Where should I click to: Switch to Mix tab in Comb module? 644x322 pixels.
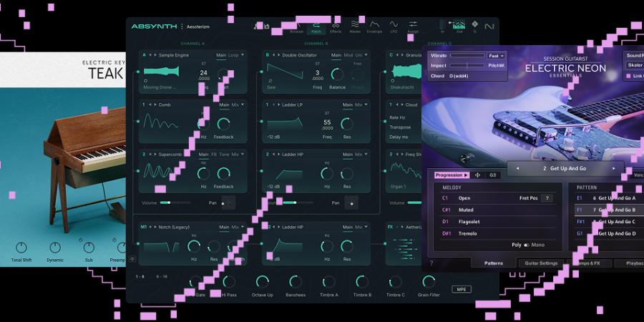pos(235,104)
